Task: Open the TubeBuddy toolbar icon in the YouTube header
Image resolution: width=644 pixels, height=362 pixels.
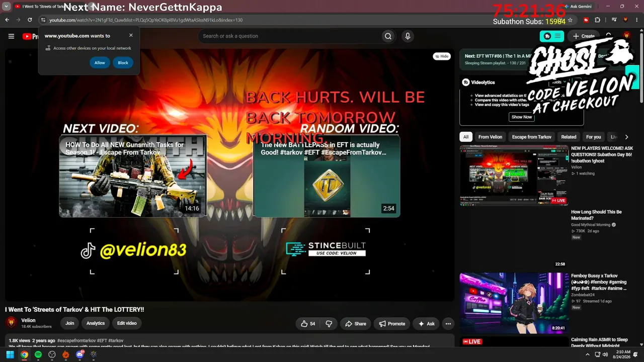Action: (552, 36)
